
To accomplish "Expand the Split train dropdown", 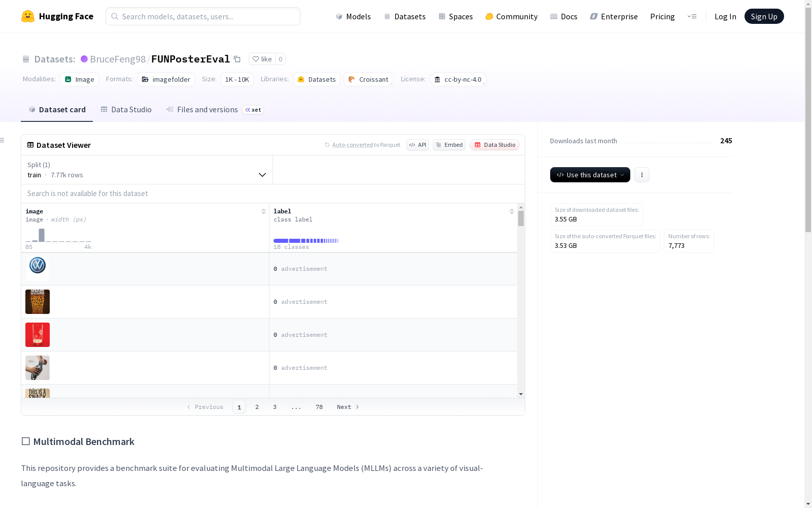I will [x=147, y=170].
